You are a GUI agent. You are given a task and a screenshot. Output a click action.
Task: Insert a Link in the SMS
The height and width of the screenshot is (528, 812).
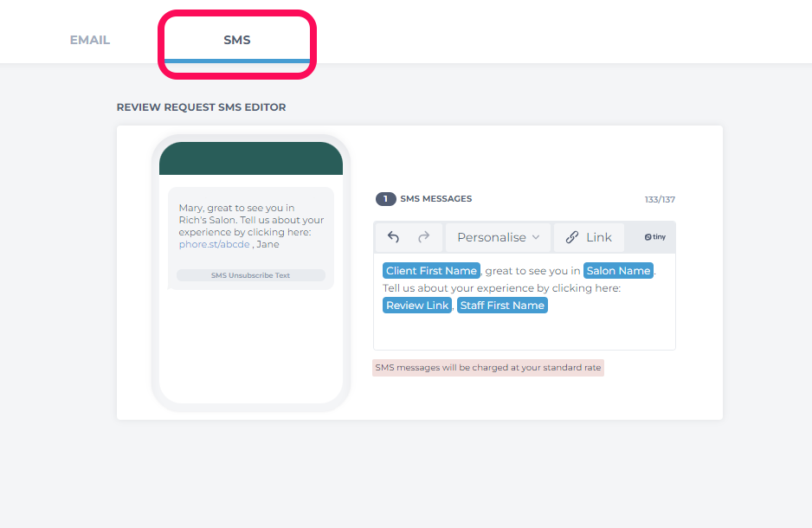click(x=589, y=237)
